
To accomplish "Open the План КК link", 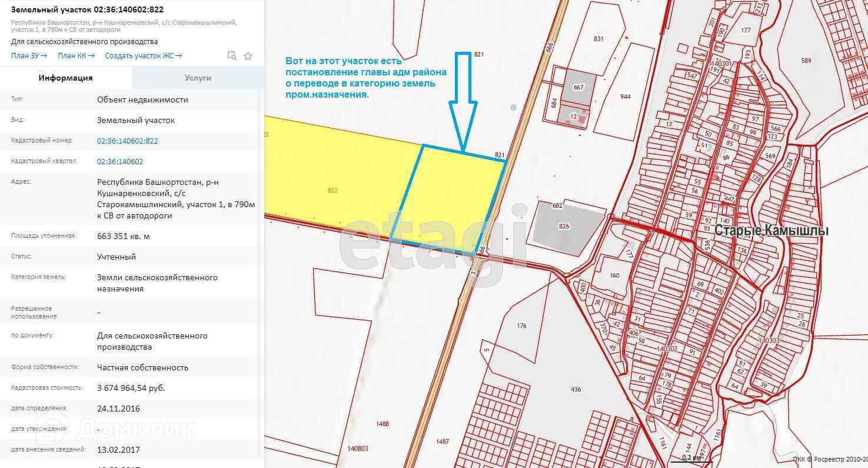I will click(x=76, y=56).
